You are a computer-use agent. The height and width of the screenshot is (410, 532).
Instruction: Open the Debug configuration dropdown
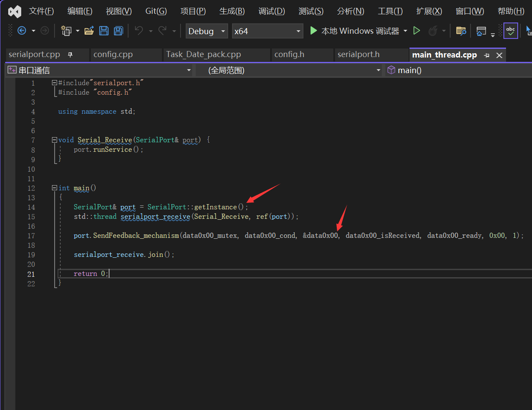[x=207, y=31]
